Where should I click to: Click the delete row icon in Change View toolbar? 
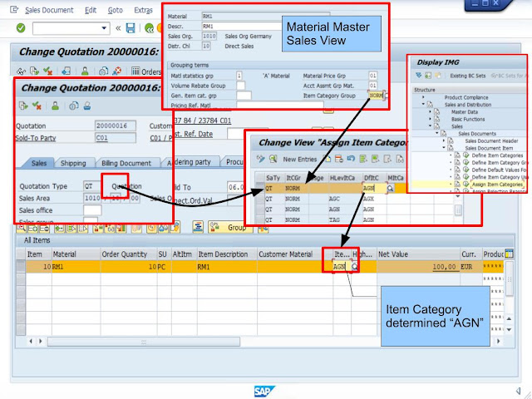(338, 159)
